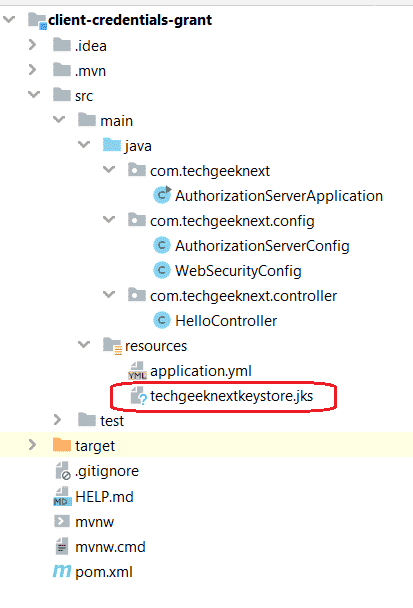
Task: Expand the .mvn folder
Action: (33, 70)
